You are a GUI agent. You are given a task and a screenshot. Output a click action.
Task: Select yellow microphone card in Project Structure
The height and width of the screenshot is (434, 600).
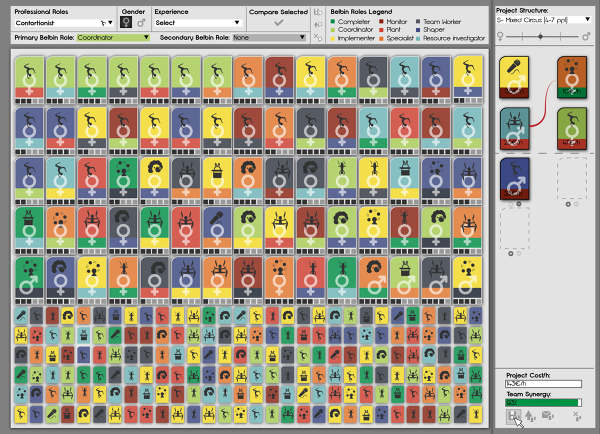[514, 77]
